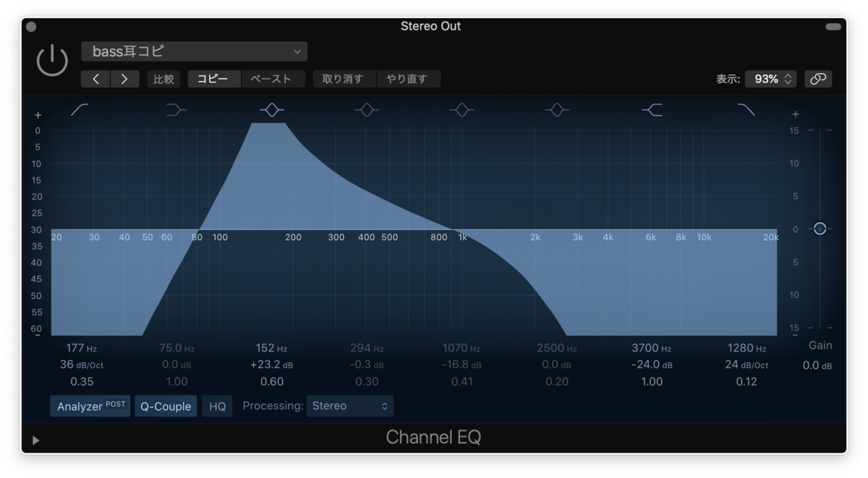Viewport: 868px width, 478px height.
Task: Click the gain scale plus icon at right
Action: coord(796,114)
